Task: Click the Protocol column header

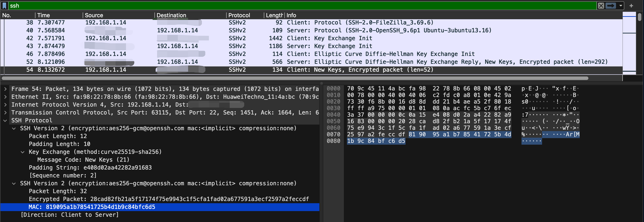Action: pyautogui.click(x=245, y=15)
